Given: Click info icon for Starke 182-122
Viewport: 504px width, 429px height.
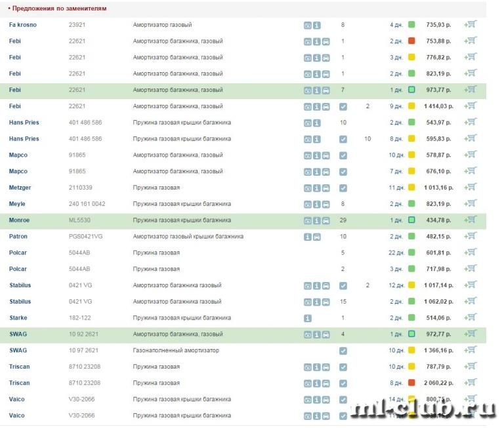Looking at the screenshot, I should point(308,318).
